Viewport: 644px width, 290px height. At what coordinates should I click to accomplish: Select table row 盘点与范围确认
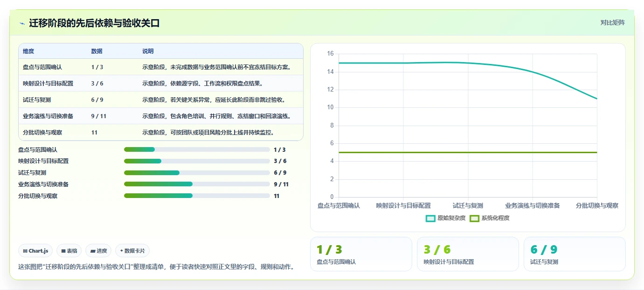(x=161, y=67)
